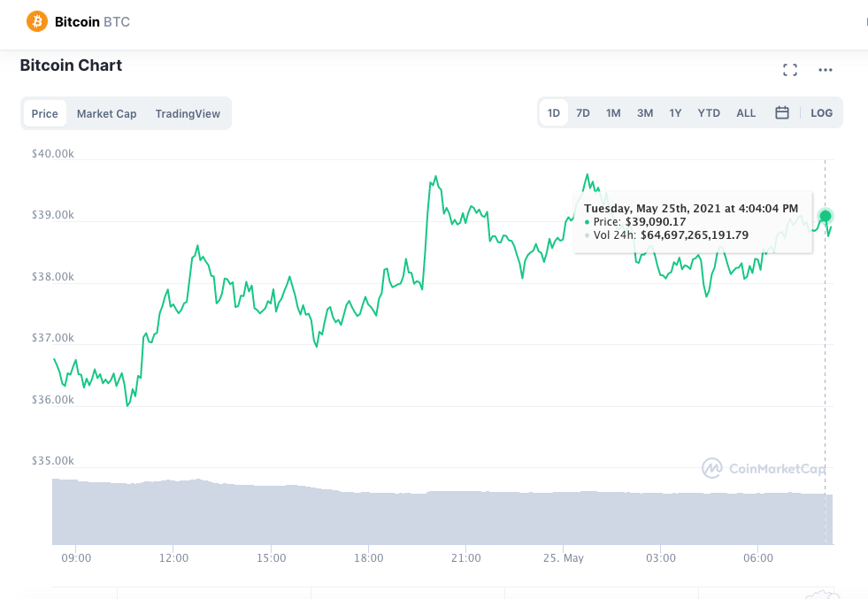Image resolution: width=868 pixels, height=599 pixels.
Task: Select the 1Y time range
Action: click(675, 113)
